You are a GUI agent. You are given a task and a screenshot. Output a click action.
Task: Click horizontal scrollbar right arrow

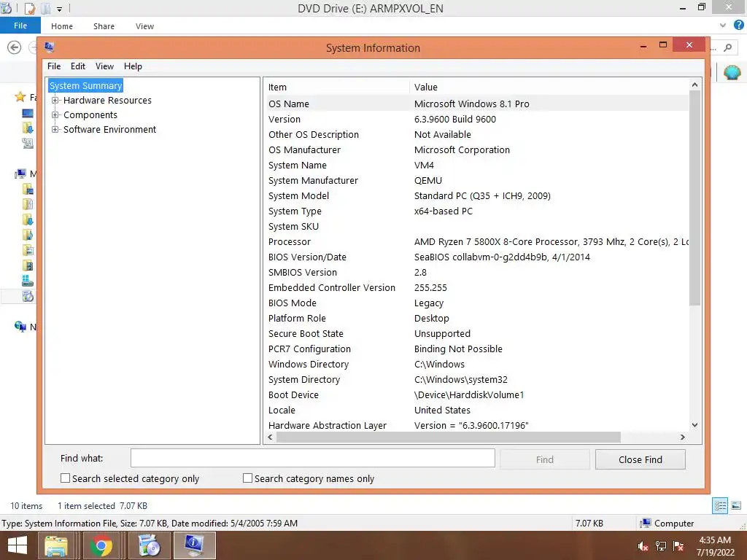pyautogui.click(x=683, y=437)
